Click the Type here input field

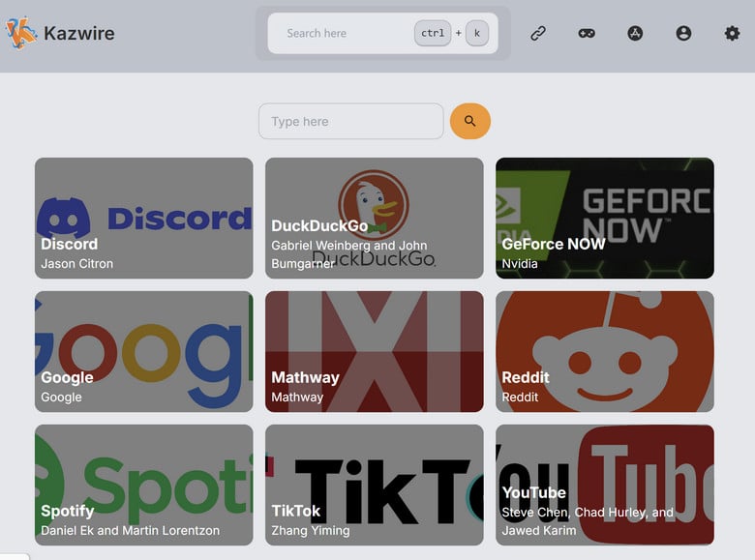(x=351, y=121)
